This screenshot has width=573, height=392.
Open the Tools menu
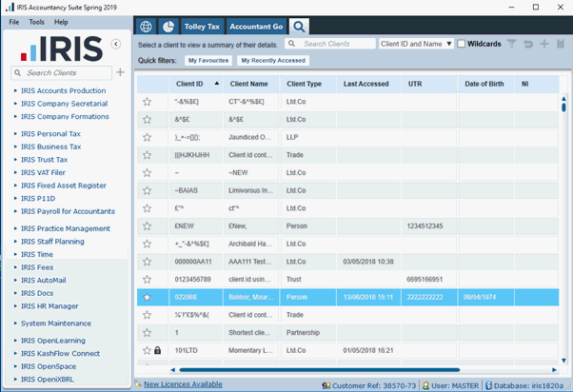(36, 22)
